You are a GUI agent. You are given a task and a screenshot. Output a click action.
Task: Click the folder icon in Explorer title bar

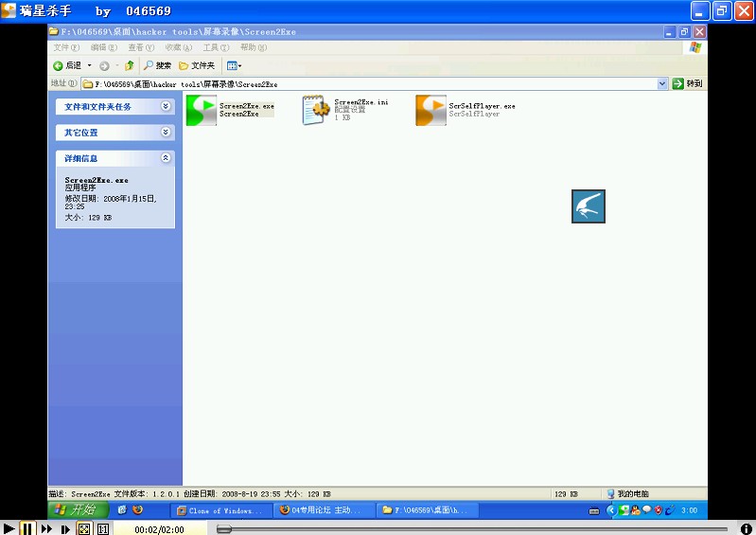(54, 31)
